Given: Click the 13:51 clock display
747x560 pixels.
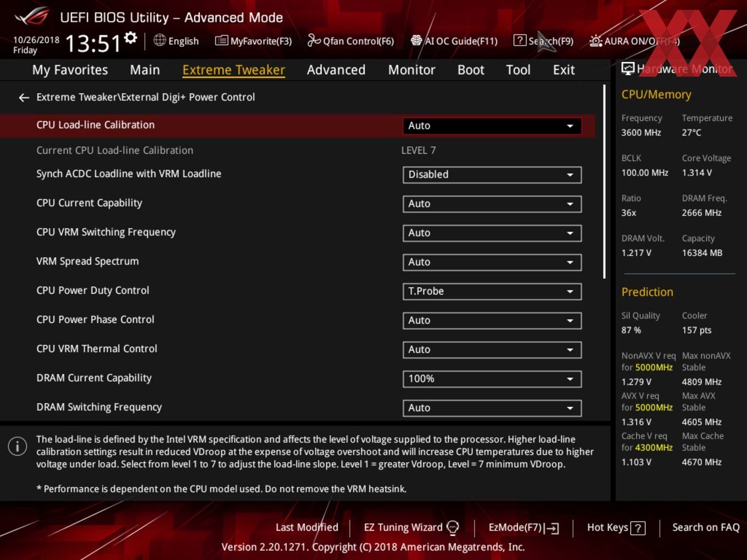Looking at the screenshot, I should [x=93, y=43].
